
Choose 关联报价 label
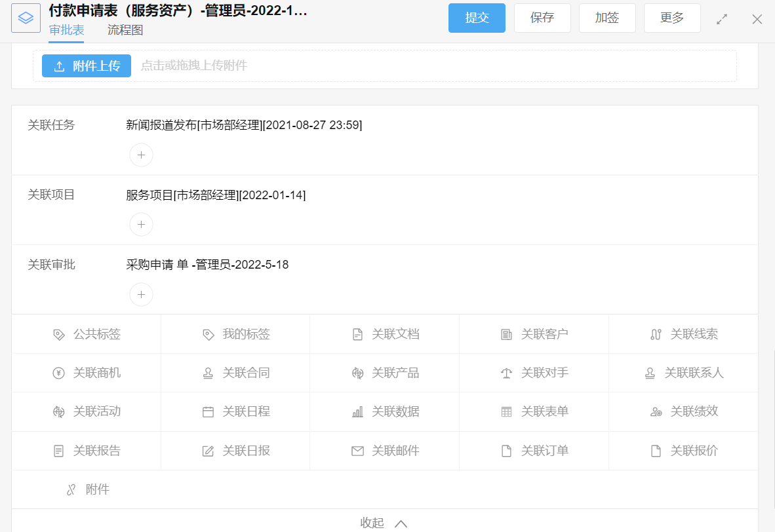pyautogui.click(x=694, y=451)
